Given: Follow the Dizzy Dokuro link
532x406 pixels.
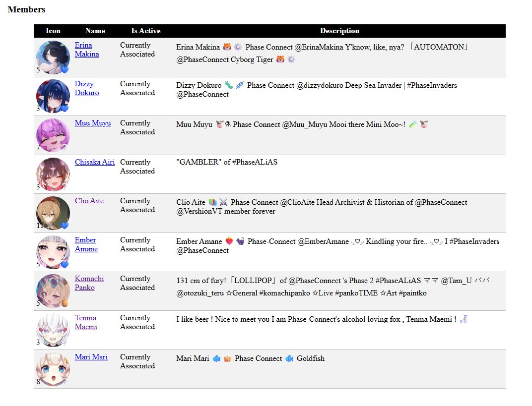Looking at the screenshot, I should (x=87, y=88).
